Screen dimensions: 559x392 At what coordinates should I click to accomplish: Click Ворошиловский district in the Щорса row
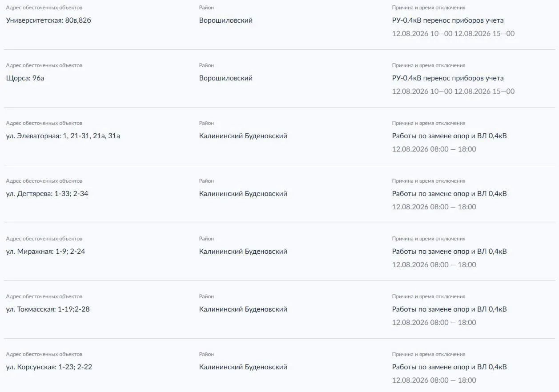tap(226, 78)
